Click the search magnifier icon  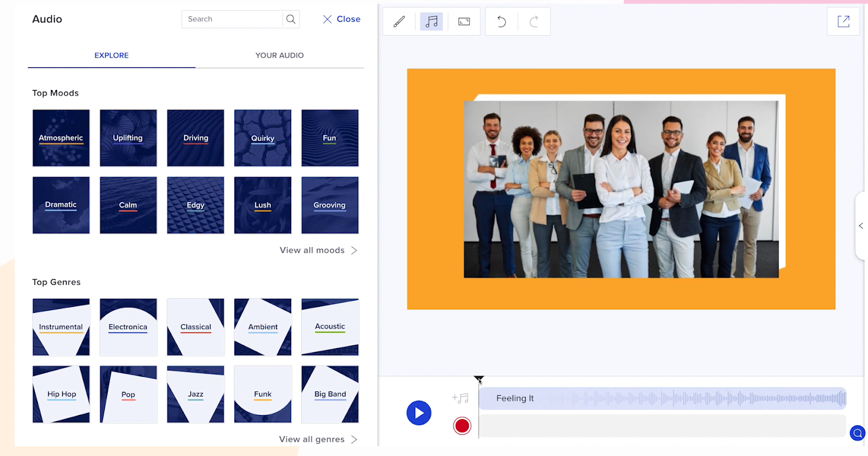[291, 19]
